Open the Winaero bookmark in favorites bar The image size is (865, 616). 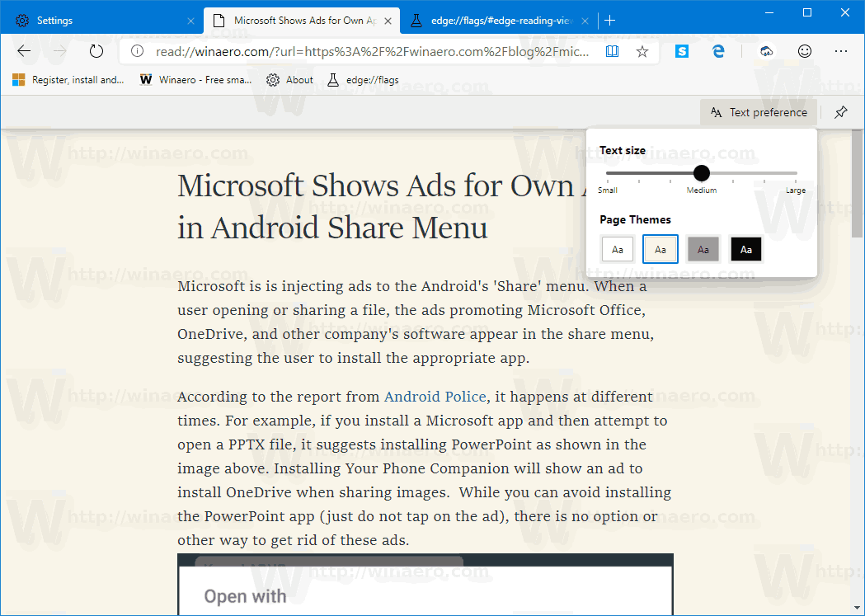(195, 80)
